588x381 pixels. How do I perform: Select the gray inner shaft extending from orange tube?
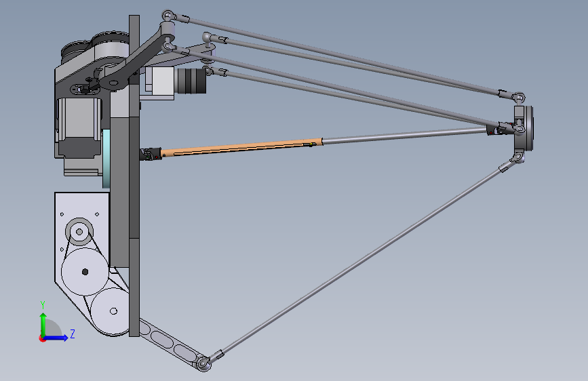coord(405,136)
